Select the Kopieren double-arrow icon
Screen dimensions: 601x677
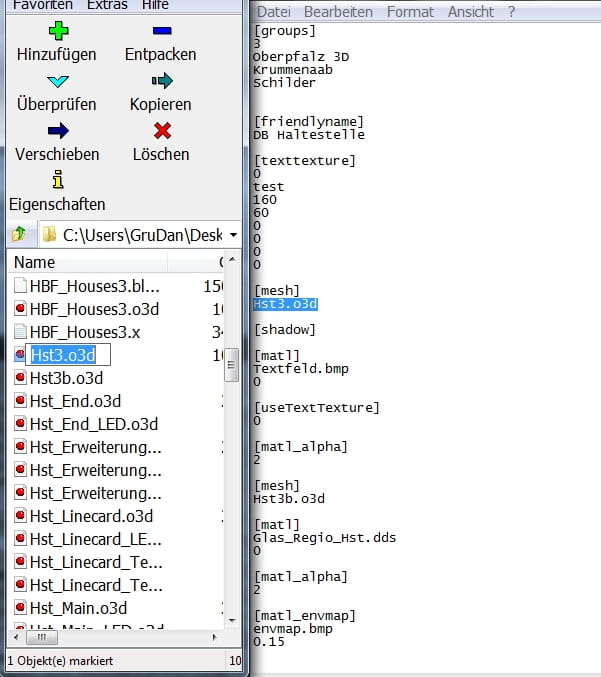pos(161,81)
